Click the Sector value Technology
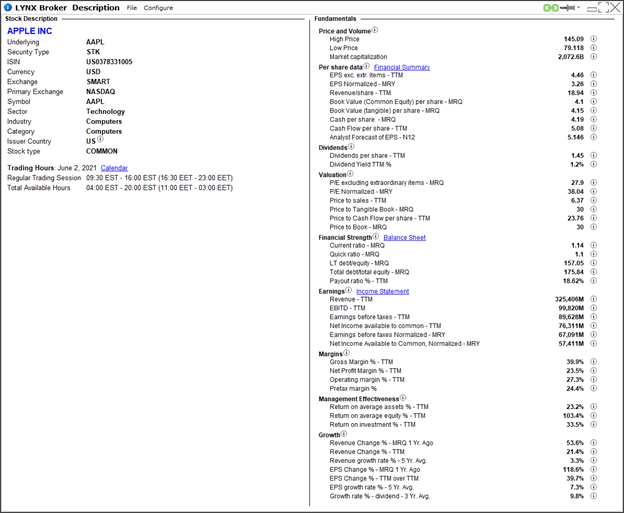Screen dimensions: 624x513 click(105, 111)
